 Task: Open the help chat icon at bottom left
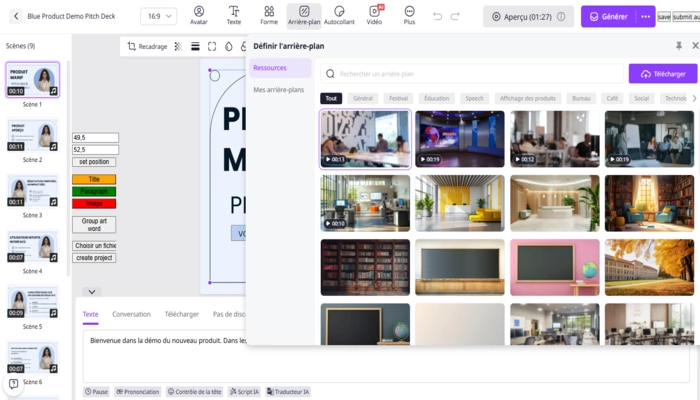point(13,383)
